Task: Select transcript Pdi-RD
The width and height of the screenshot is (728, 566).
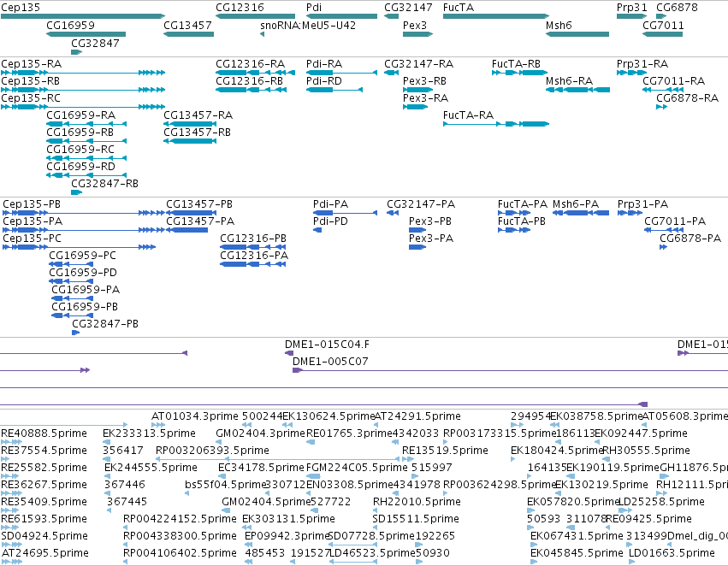Action: (x=324, y=81)
